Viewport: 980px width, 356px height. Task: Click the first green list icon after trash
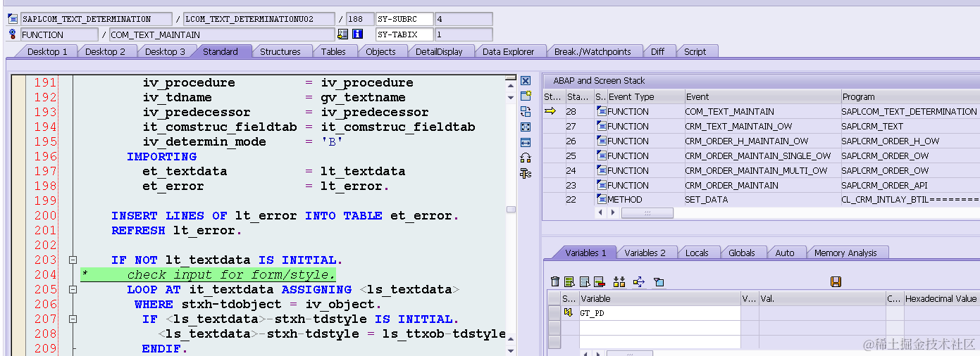tap(569, 281)
